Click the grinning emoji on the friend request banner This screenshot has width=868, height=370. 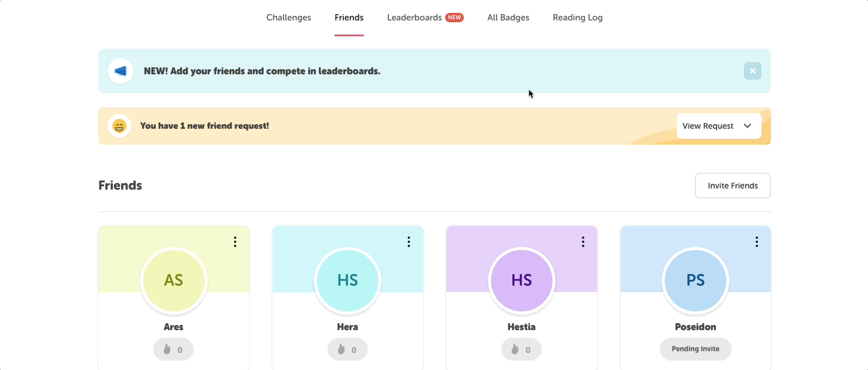(x=119, y=125)
